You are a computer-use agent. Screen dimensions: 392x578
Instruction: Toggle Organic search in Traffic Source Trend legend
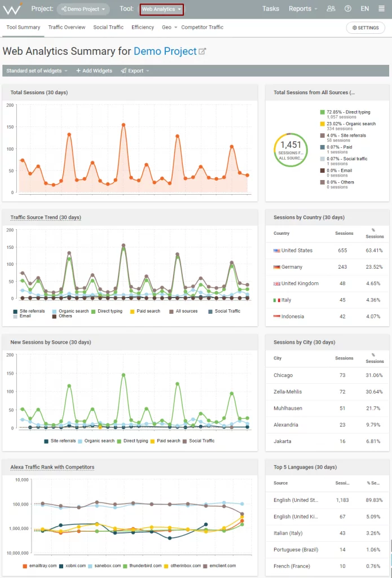(71, 311)
